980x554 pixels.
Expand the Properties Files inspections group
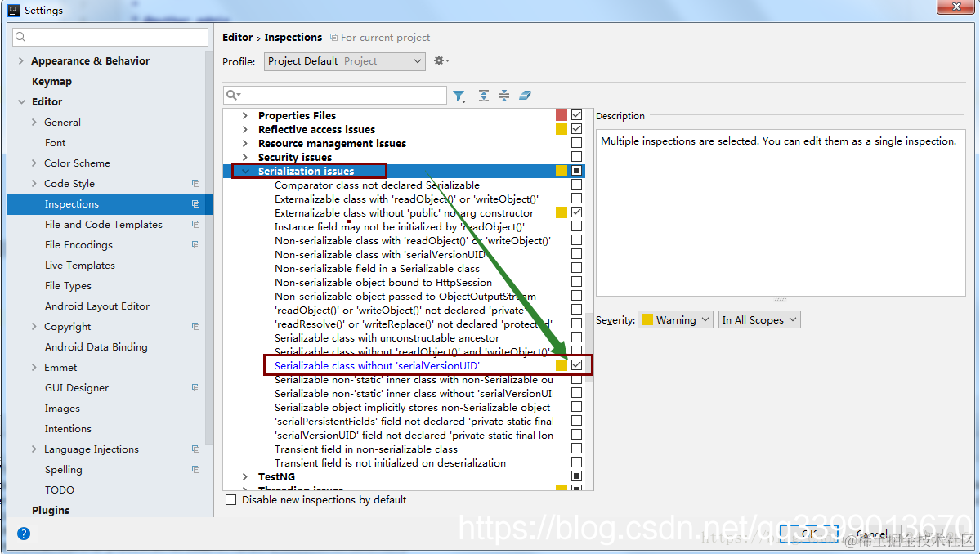(245, 115)
